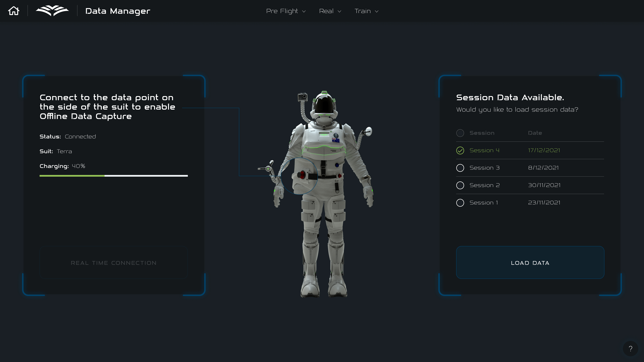Image resolution: width=644 pixels, height=362 pixels.
Task: Select the Session 2 radio button
Action: pos(460,185)
